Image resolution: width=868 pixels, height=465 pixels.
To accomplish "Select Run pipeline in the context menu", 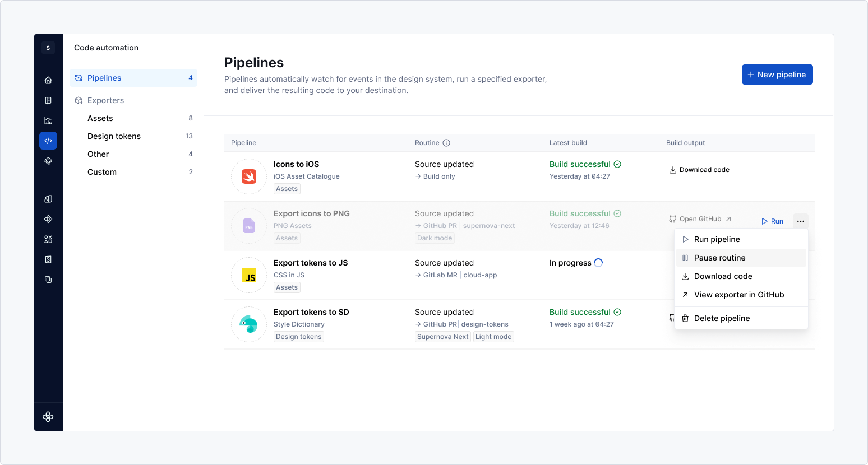I will coord(717,239).
